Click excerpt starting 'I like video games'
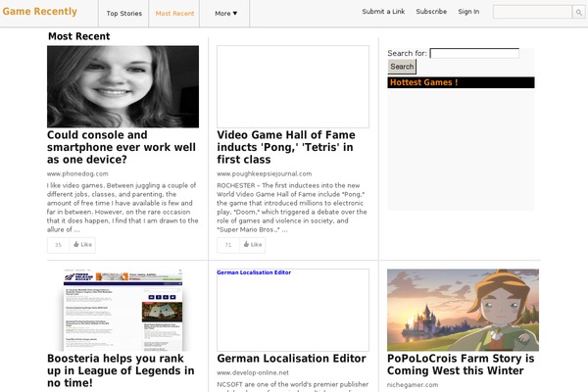Viewport: 588px width, 392px height. click(122, 208)
